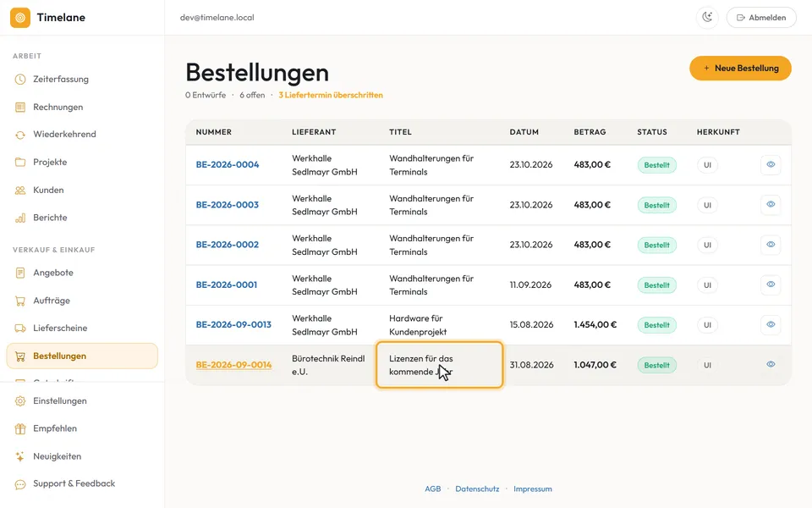
Task: Click the truck icon beside Lieferscheine
Action: 20,329
